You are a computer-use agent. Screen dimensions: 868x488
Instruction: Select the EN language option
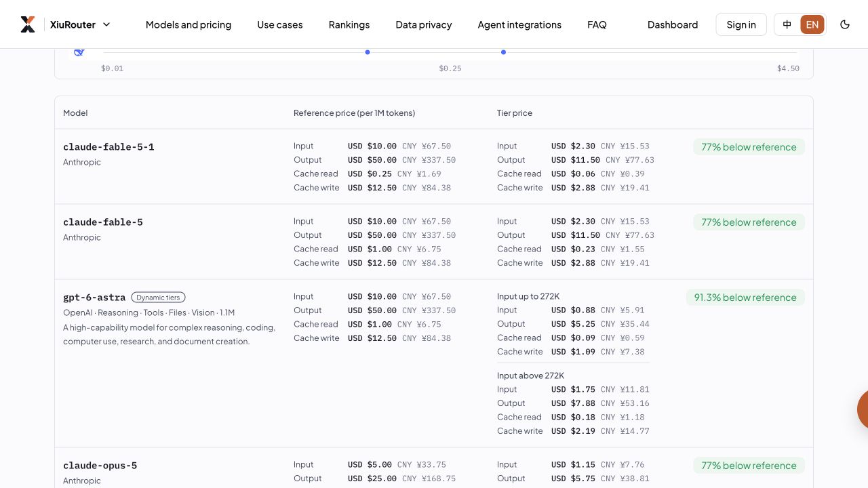tap(812, 24)
